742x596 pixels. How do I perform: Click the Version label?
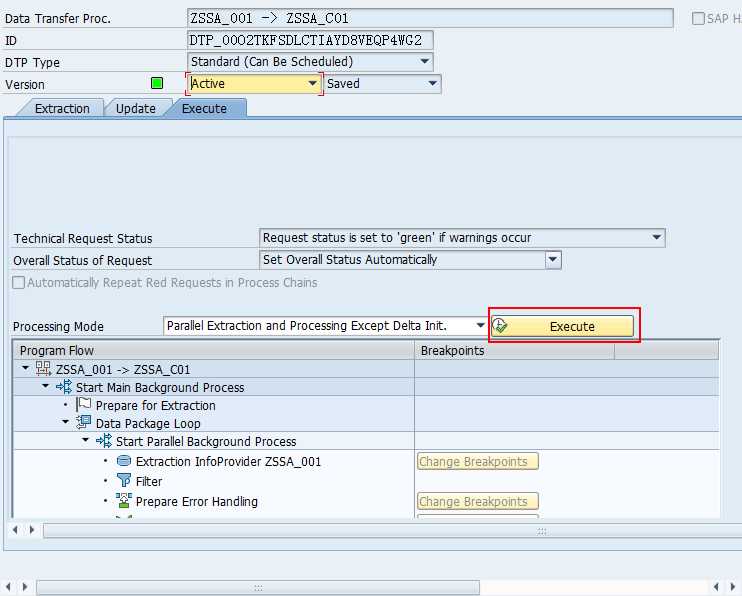click(25, 85)
